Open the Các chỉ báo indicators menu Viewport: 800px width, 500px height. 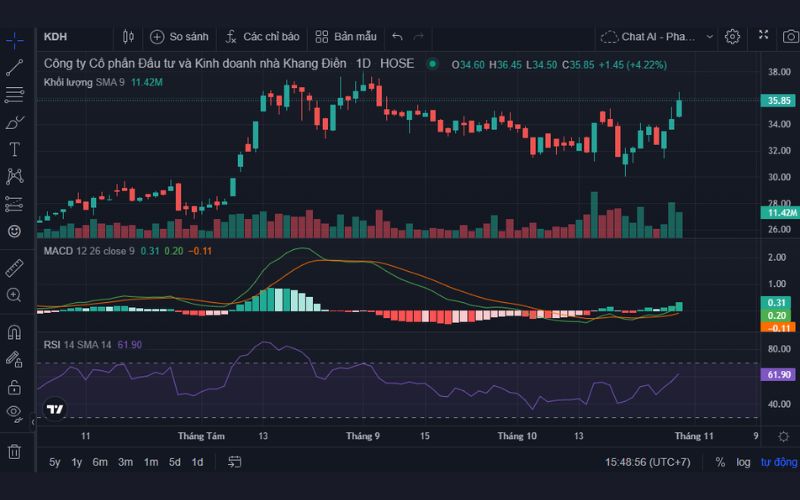pyautogui.click(x=262, y=37)
